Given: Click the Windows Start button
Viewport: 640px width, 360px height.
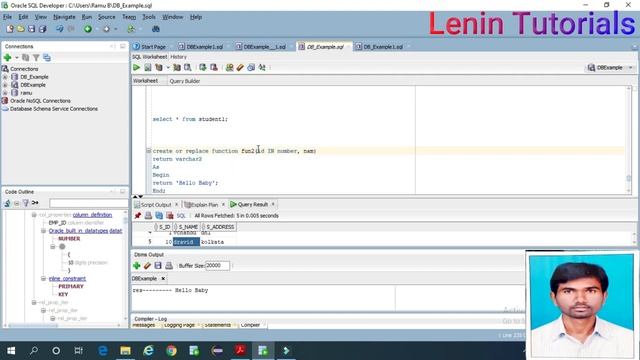Looking at the screenshot, I should [x=11, y=351].
